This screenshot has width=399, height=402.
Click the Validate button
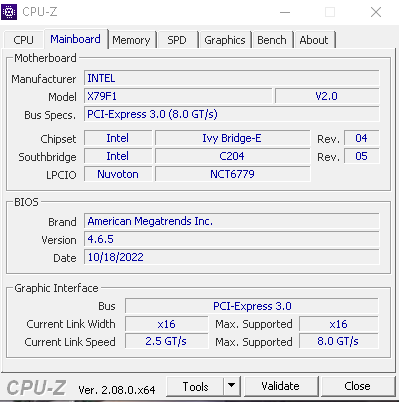pos(280,386)
